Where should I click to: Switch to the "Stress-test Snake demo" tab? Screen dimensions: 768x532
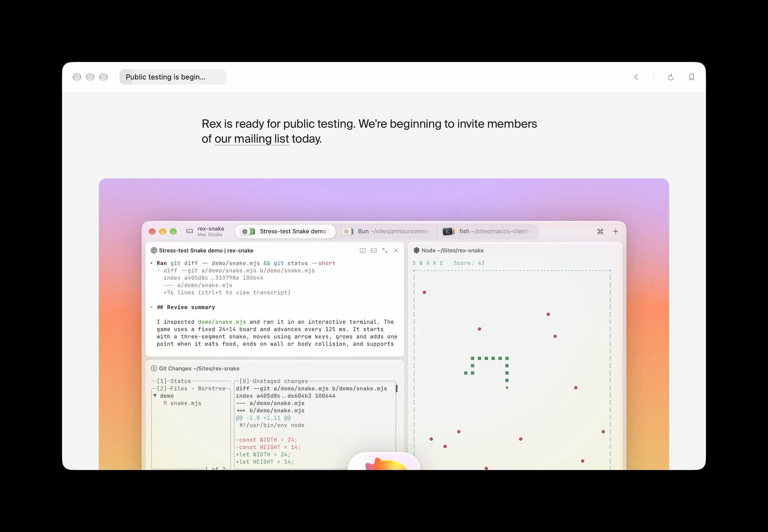click(x=285, y=231)
